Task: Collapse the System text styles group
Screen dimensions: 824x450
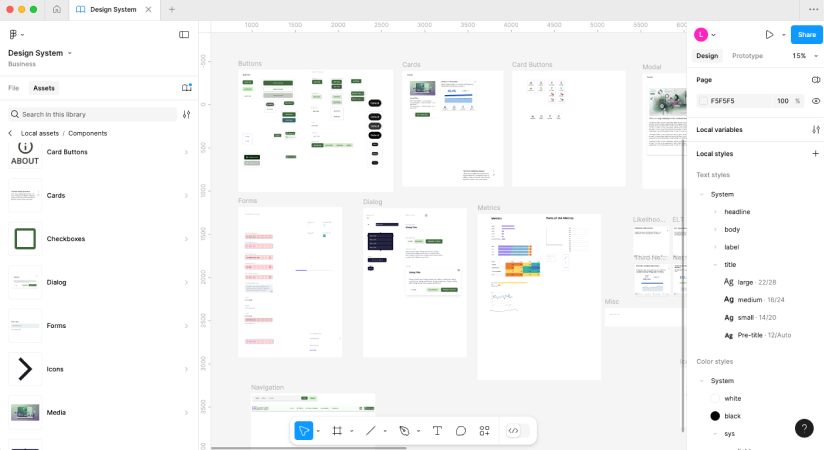Action: [702, 195]
